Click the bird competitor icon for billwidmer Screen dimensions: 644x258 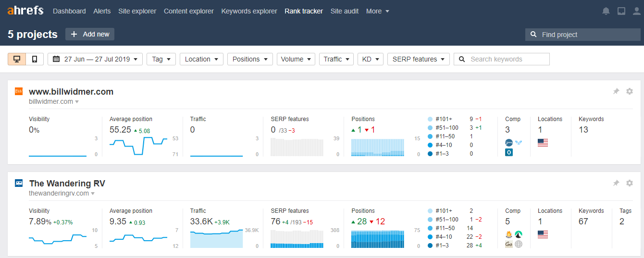pos(519,143)
